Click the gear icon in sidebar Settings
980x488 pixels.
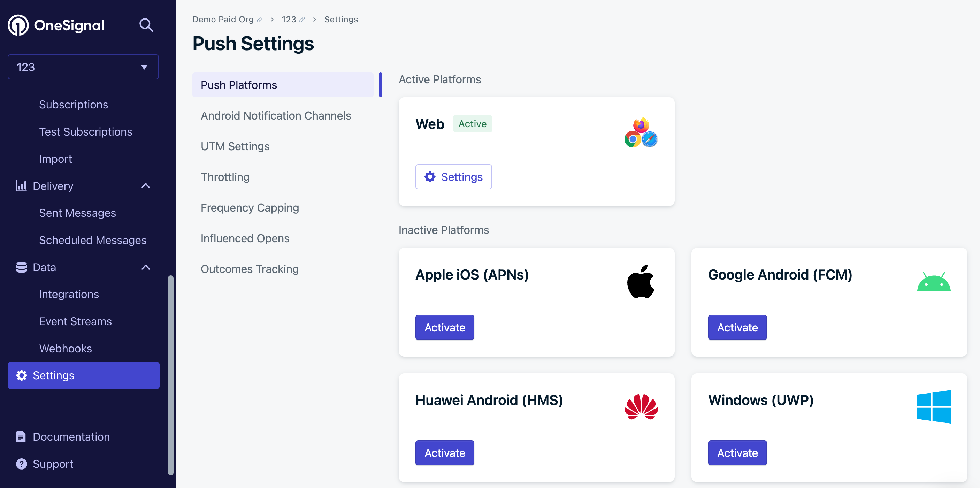tap(22, 375)
